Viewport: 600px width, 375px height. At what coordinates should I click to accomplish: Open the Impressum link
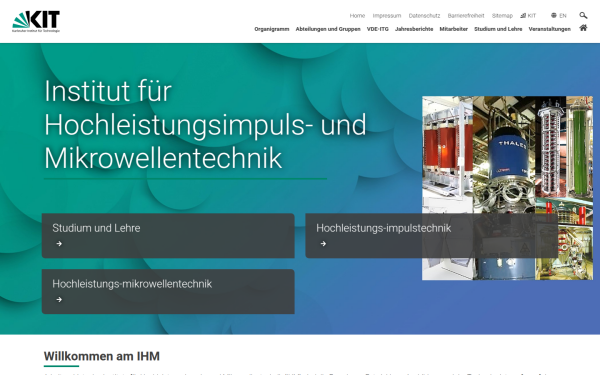(386, 16)
